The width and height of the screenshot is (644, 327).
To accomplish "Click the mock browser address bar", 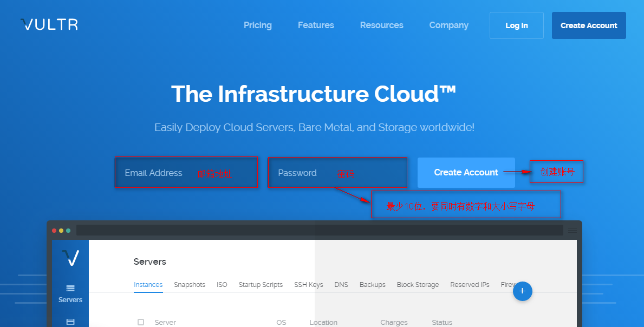I will pos(320,230).
